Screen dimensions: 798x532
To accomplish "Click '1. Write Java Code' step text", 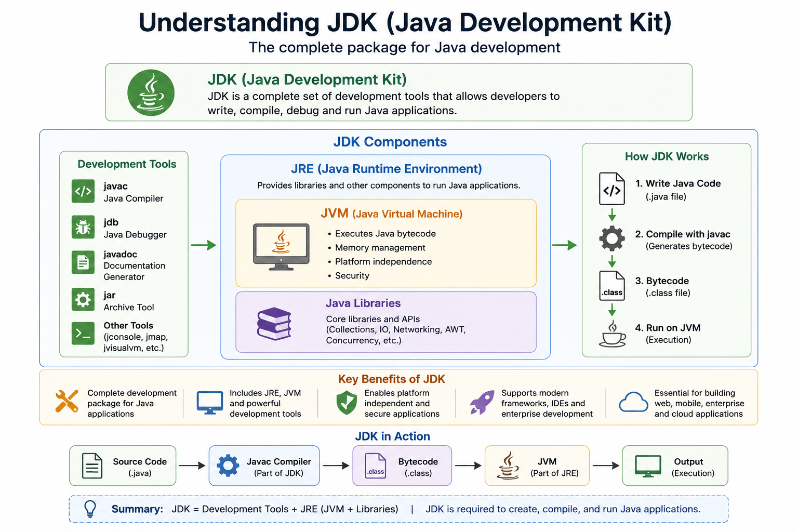I will (x=677, y=183).
